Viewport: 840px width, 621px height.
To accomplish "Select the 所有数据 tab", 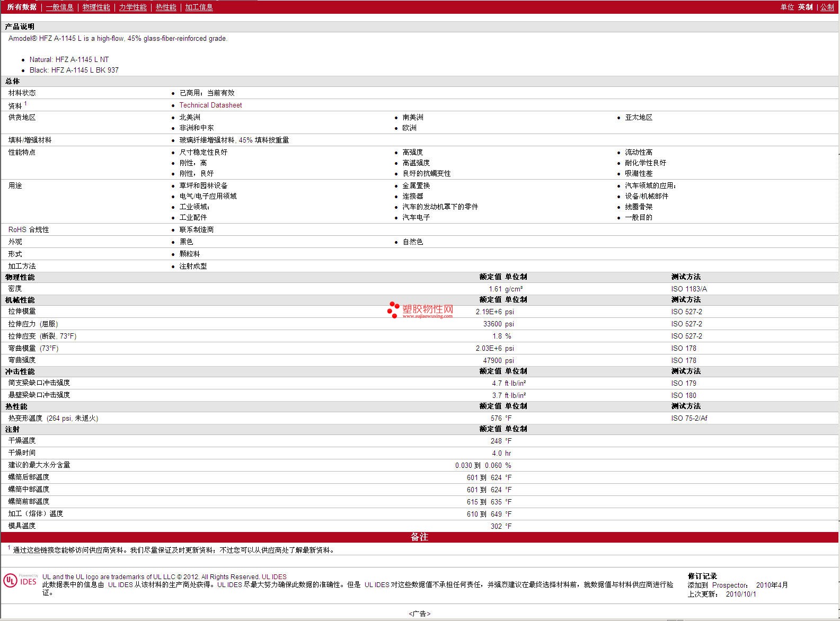I will point(22,7).
